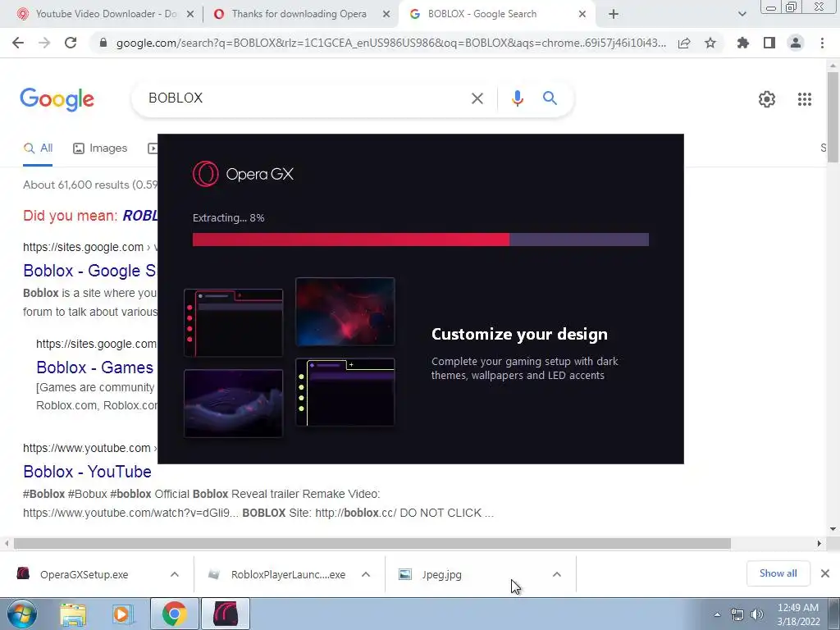
Task: Open the Chrome extensions puzzle icon
Action: tap(742, 43)
